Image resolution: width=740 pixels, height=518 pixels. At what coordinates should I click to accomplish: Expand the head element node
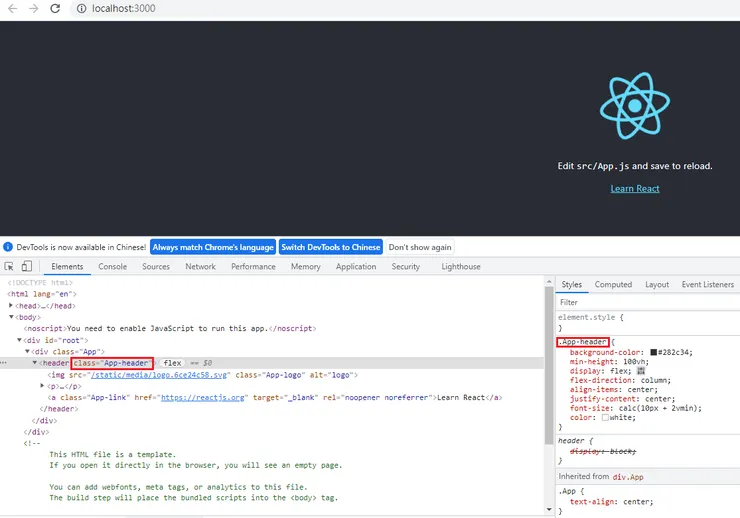10,306
